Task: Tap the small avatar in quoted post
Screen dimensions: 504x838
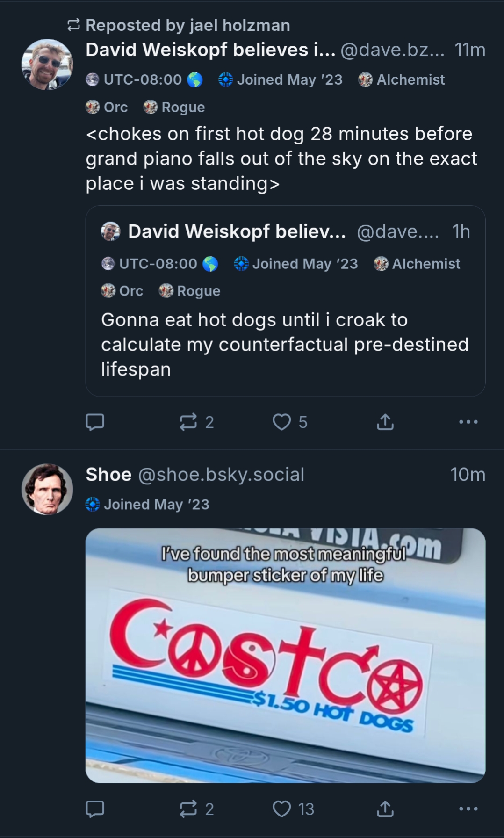Action: (111, 231)
